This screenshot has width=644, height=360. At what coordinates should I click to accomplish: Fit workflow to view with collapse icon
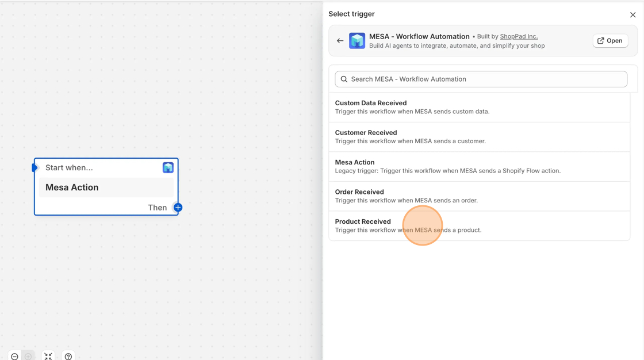pyautogui.click(x=48, y=357)
